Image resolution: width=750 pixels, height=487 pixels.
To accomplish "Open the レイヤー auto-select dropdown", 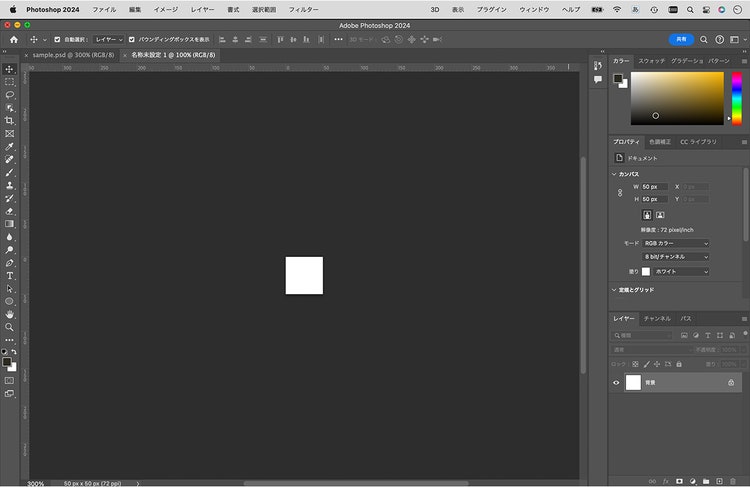I will (x=109, y=40).
